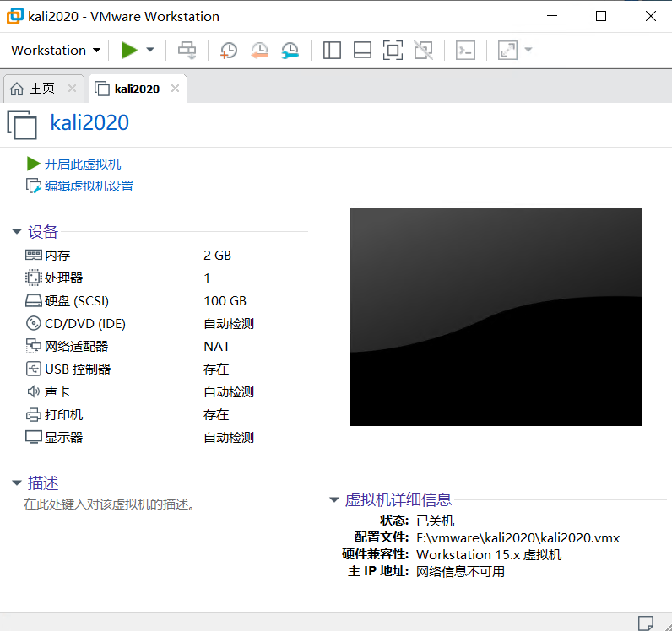Click the black VM screen preview thumbnail
Viewport: 672px width, 631px height.
point(496,316)
